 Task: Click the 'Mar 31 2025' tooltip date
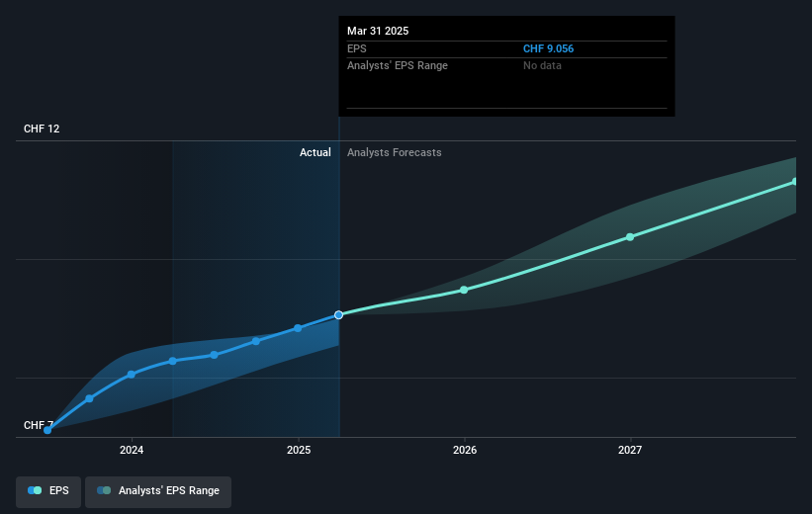pyautogui.click(x=378, y=31)
